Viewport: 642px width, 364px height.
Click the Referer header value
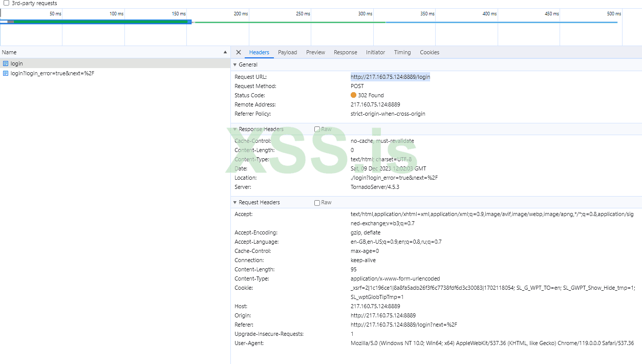404,325
